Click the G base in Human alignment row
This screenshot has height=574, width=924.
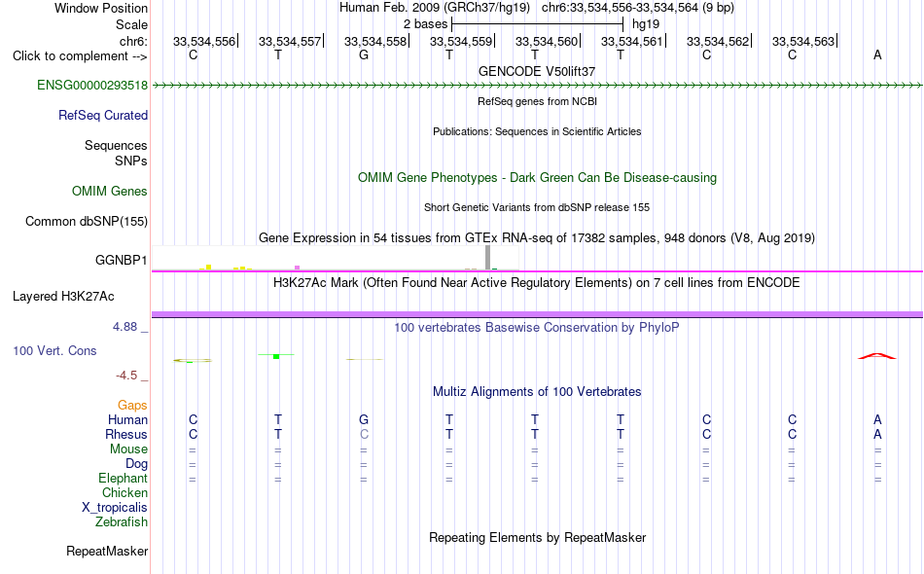364,419
